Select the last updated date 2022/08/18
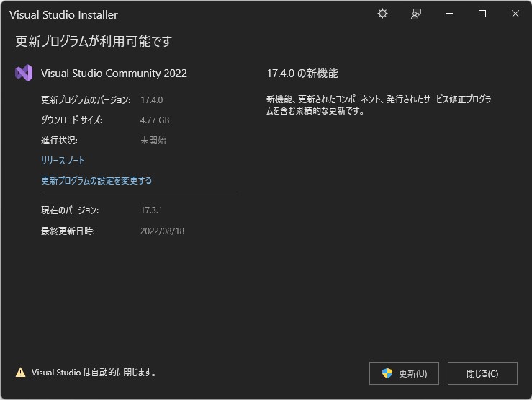Image resolution: width=532 pixels, height=400 pixels. (x=162, y=231)
